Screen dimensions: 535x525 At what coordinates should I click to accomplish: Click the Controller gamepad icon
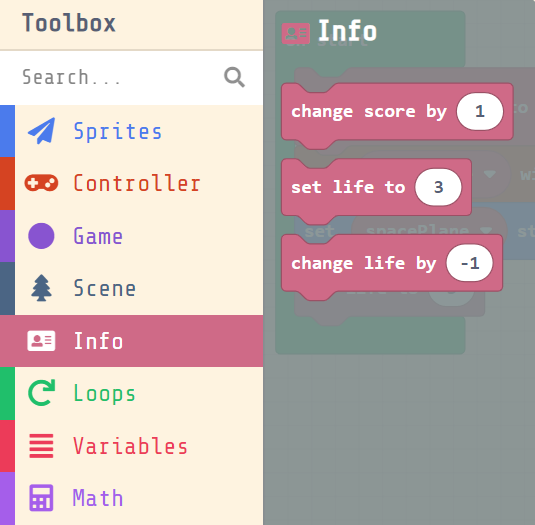[x=41, y=183]
